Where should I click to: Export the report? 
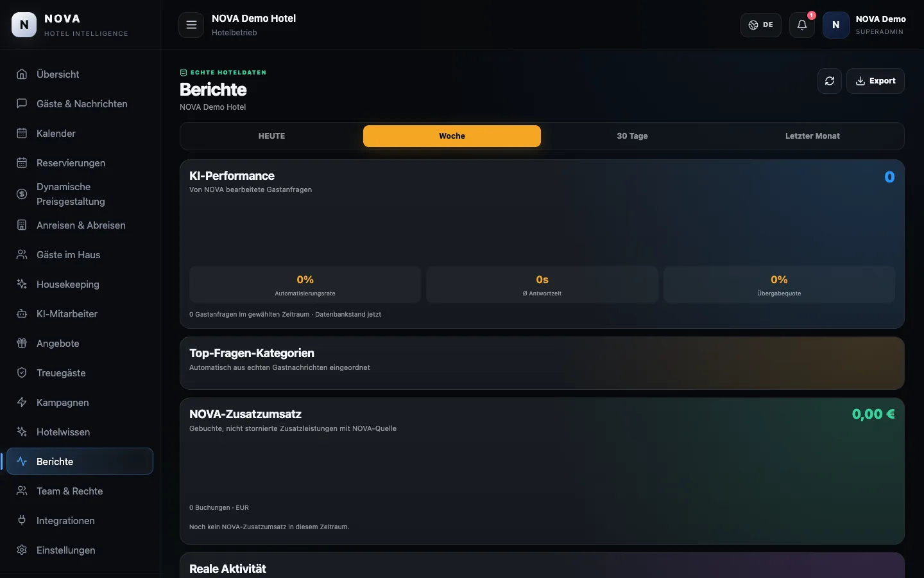876,81
